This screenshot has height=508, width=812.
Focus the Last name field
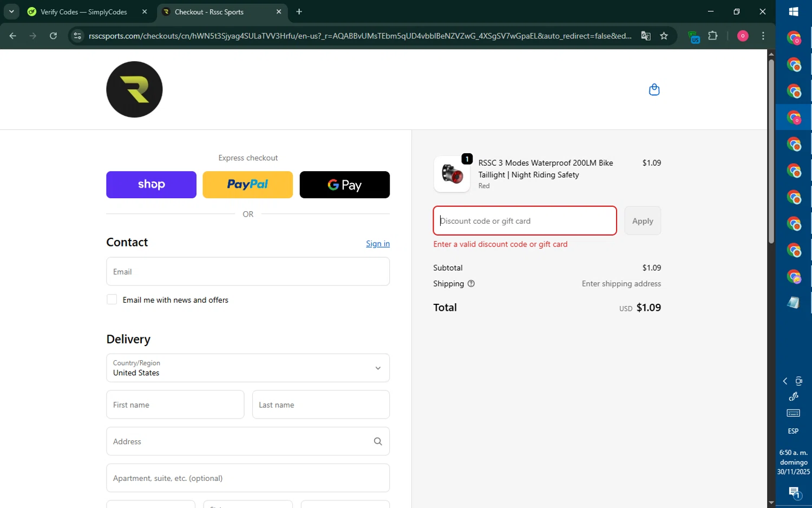pos(321,405)
